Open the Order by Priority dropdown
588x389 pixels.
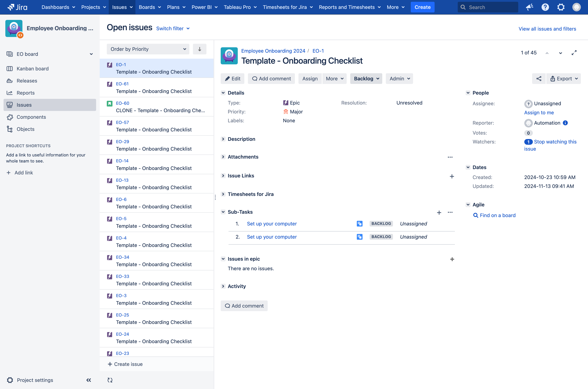[148, 49]
